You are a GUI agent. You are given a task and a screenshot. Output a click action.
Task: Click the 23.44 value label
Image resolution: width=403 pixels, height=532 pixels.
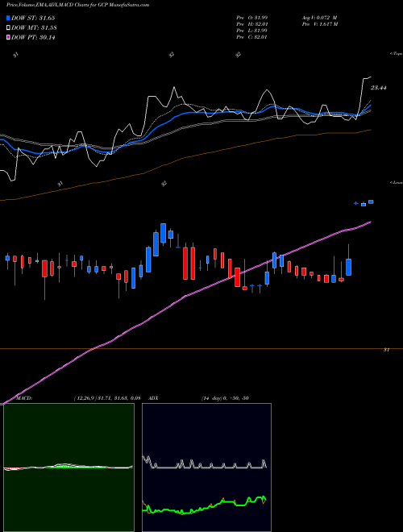(x=378, y=88)
